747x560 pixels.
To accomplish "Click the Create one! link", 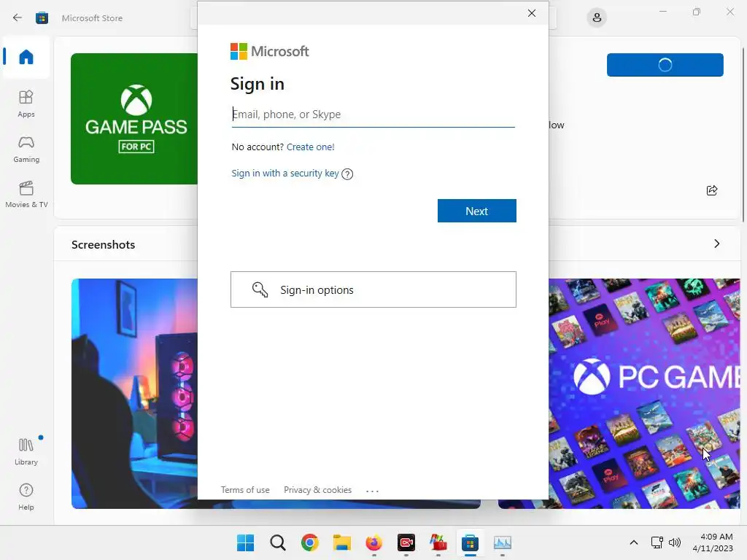I will [311, 147].
